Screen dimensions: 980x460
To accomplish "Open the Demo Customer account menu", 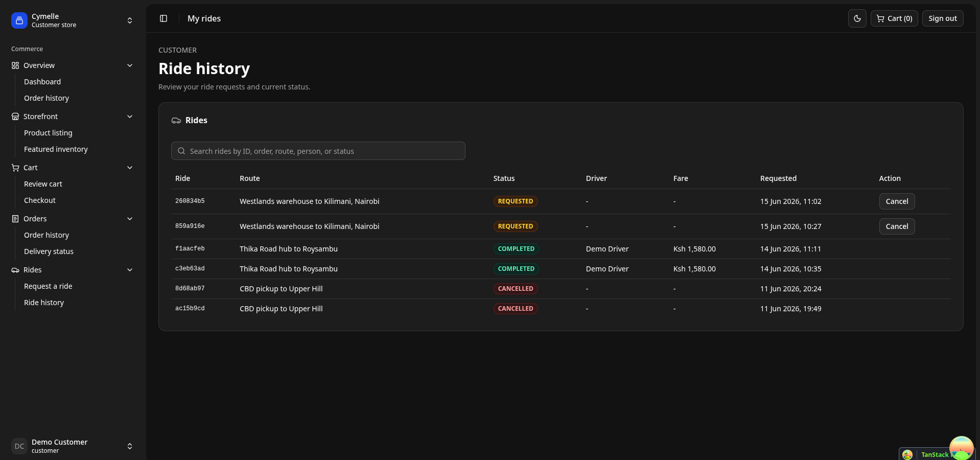I will [73, 446].
